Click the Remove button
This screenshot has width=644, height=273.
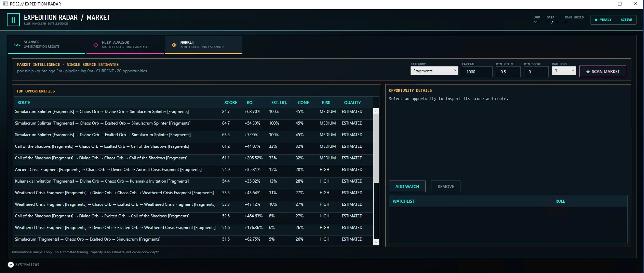446,186
